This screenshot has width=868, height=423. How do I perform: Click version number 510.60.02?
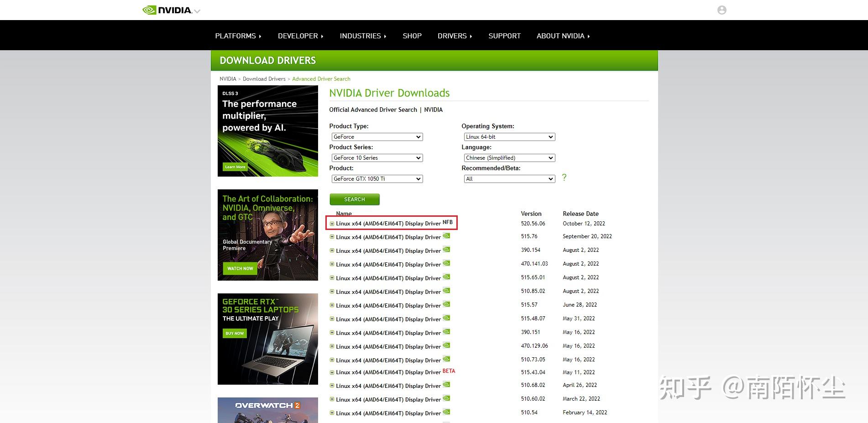pyautogui.click(x=533, y=399)
